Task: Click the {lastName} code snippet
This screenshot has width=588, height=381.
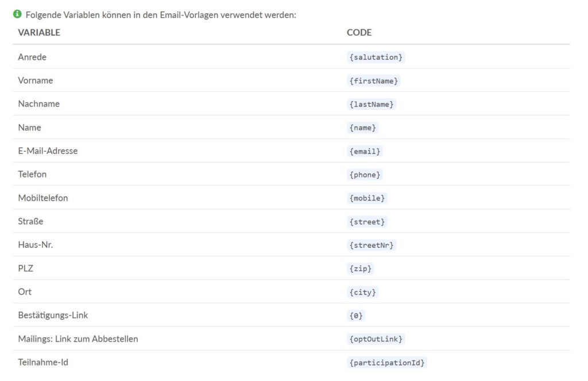Action: pyautogui.click(x=372, y=105)
